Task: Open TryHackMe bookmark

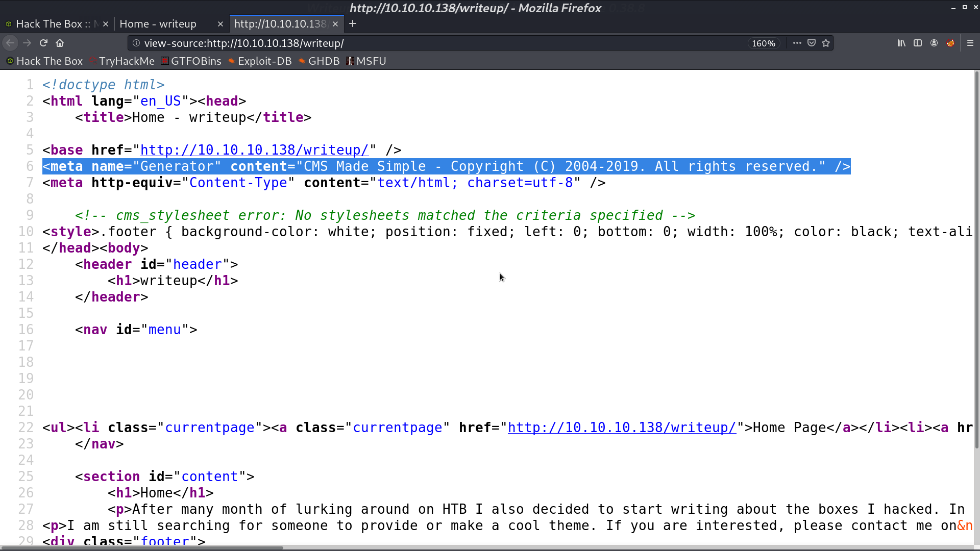Action: coord(122,61)
